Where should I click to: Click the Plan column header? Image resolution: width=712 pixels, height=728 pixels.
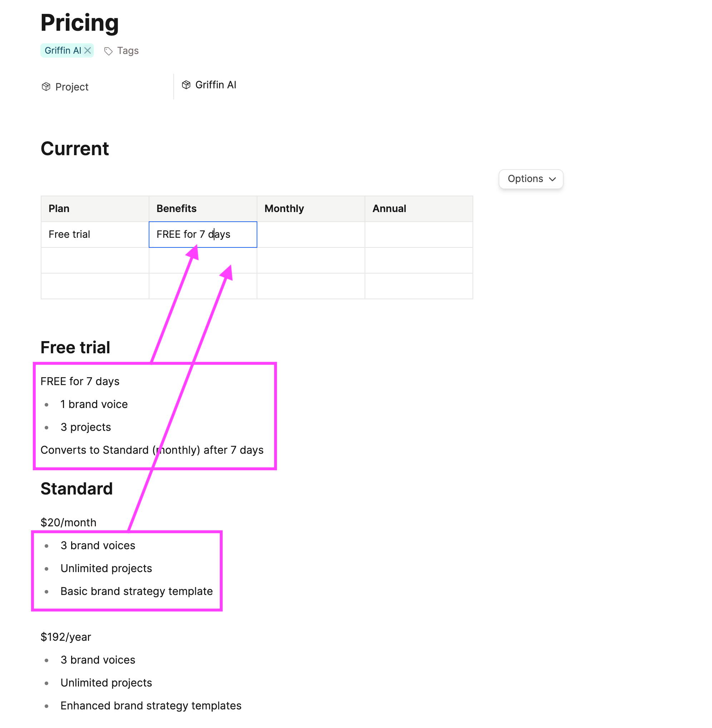click(x=95, y=208)
